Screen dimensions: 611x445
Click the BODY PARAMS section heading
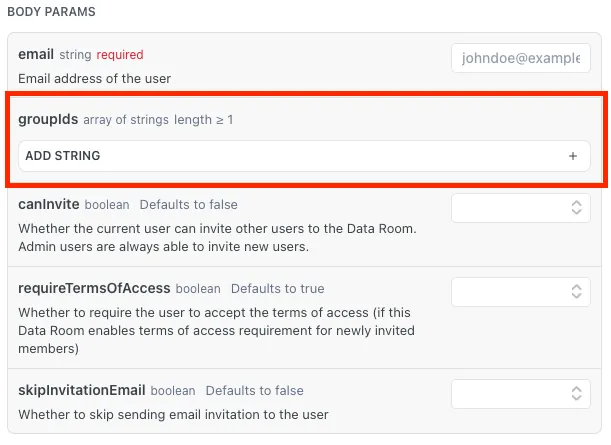[x=51, y=12]
